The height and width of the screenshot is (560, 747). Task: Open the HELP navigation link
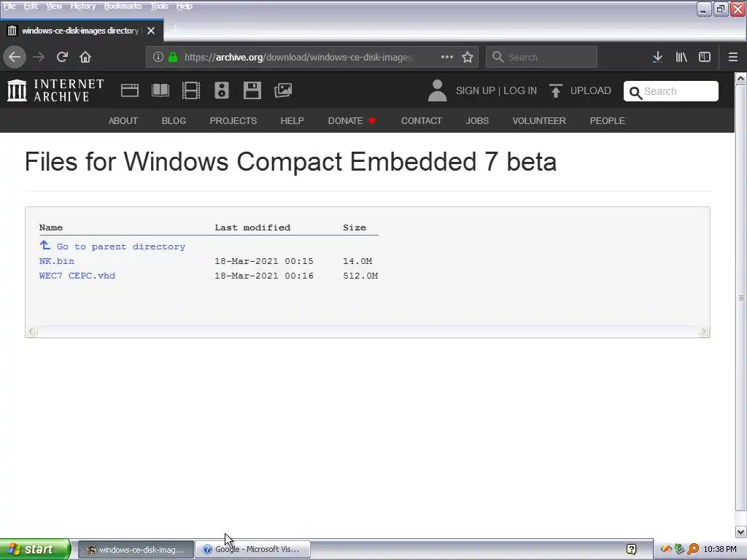coord(292,120)
